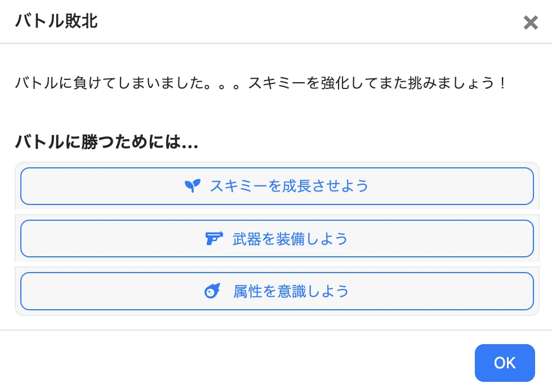
Task: Dismiss the dialog using the gray cross
Action: (531, 23)
